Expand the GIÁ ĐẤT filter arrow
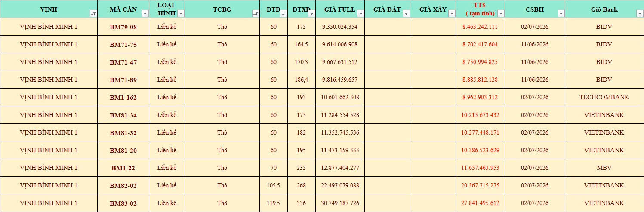 [x=406, y=14]
